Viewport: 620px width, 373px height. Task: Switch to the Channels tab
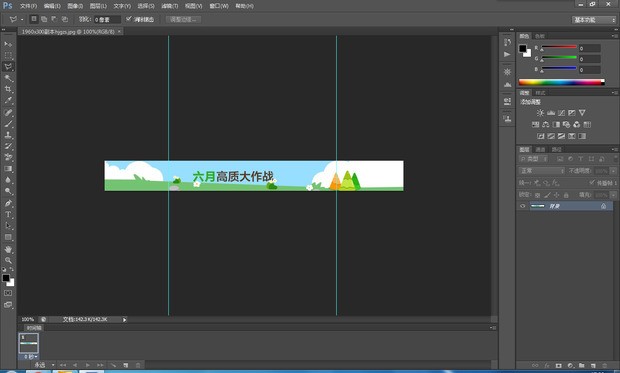(x=541, y=150)
